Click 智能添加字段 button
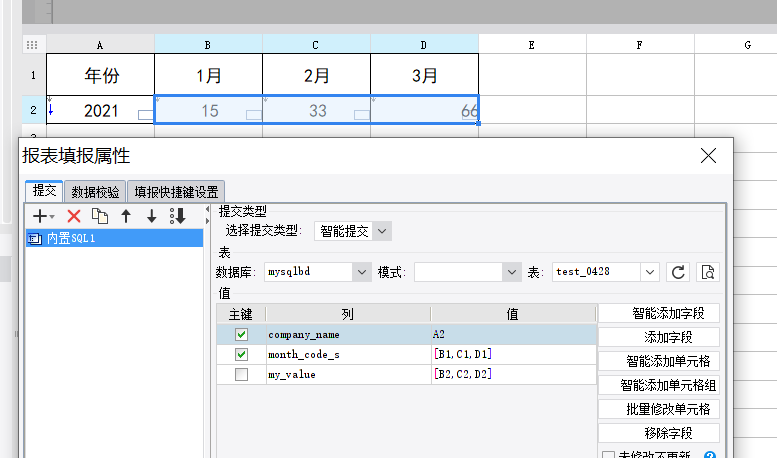The height and width of the screenshot is (458, 777). [x=659, y=313]
